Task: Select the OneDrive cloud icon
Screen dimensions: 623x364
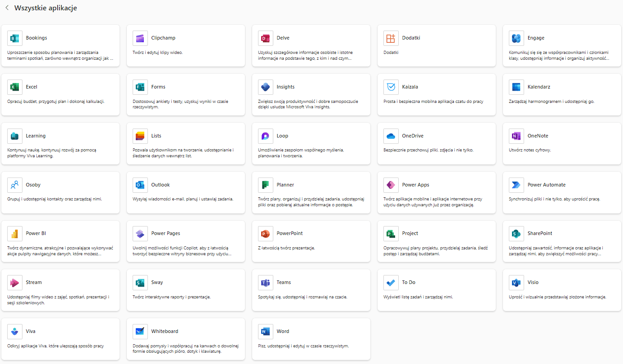Action: [391, 136]
